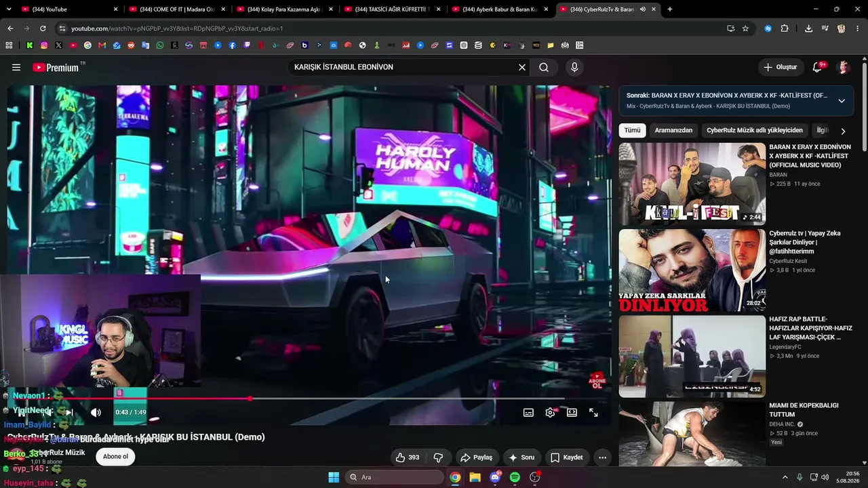Open more video actions menu
The height and width of the screenshot is (488, 868).
(602, 457)
